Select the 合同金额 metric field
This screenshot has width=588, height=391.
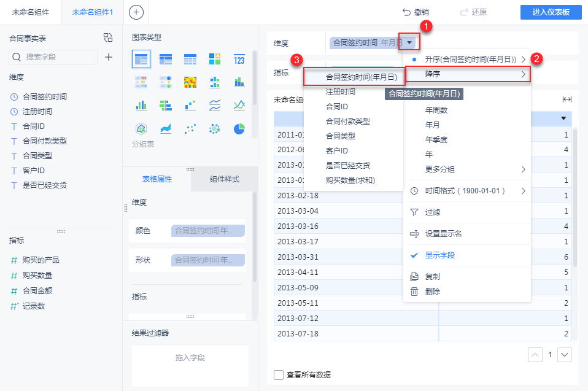point(37,290)
